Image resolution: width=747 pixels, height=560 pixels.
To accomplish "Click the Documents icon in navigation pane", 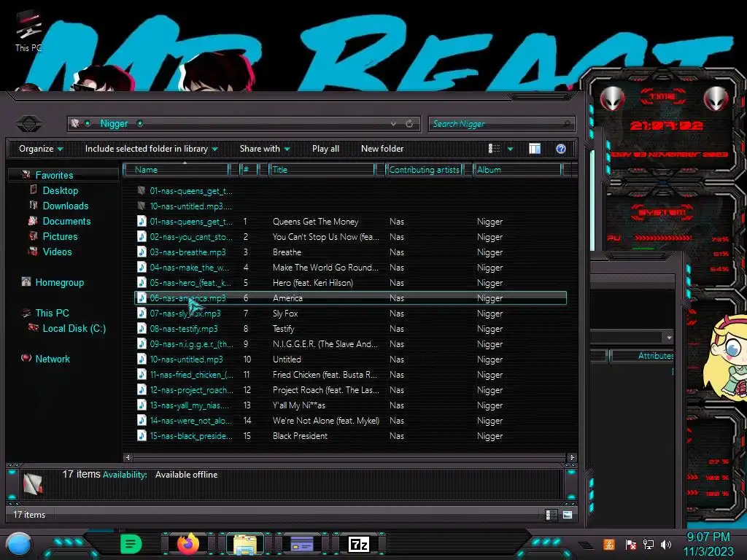I will point(33,221).
